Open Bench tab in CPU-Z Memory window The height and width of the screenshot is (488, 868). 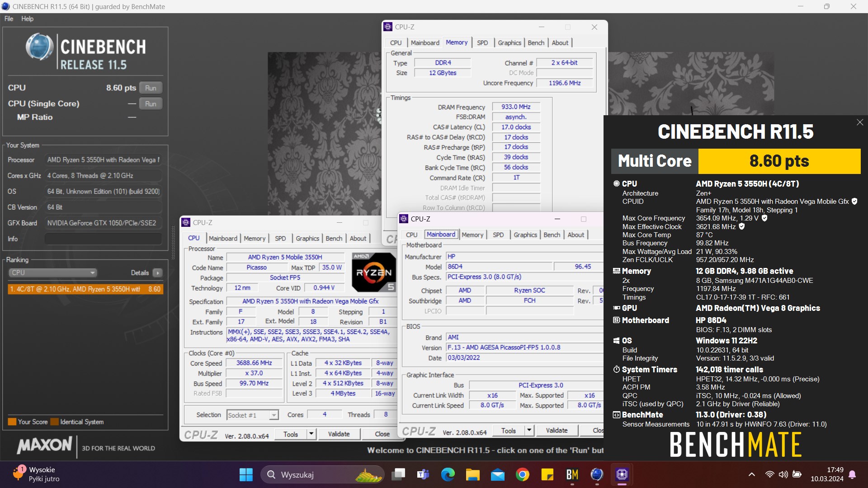tap(536, 42)
